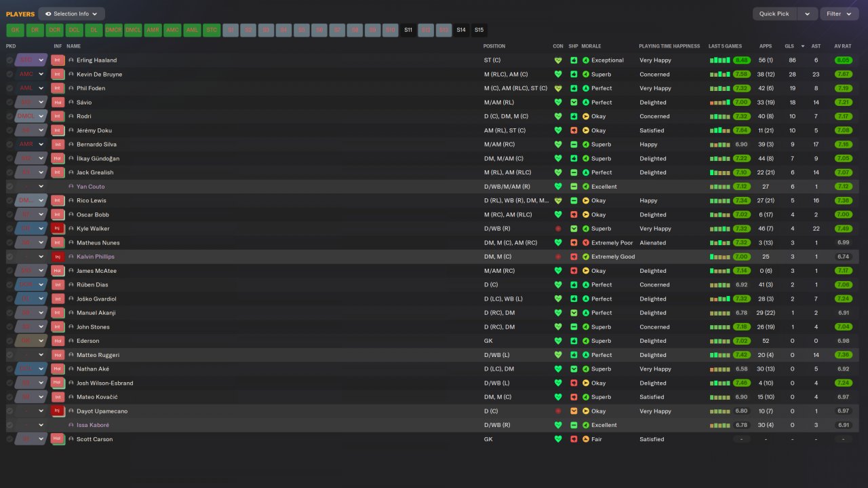Click profile icon beside Issa Kaboré's name
The width and height of the screenshot is (868, 488).
[x=71, y=425]
